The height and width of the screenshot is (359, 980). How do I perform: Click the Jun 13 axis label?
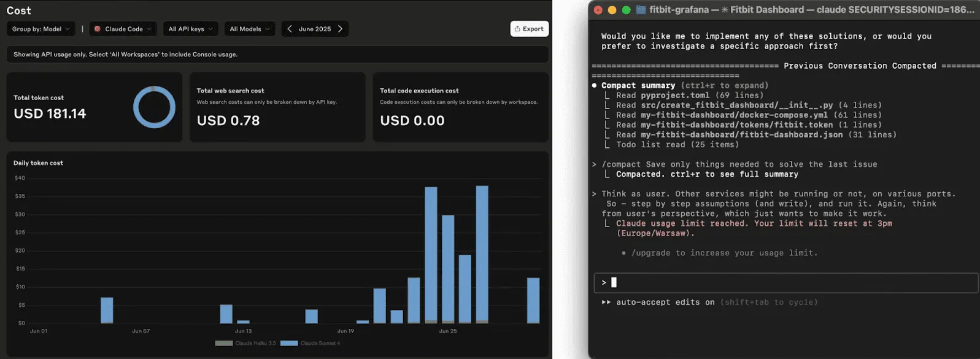coord(243,331)
